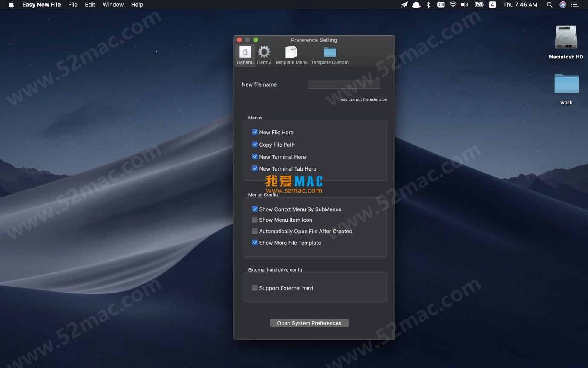The width and height of the screenshot is (588, 368).
Task: Open the File menu
Action: [73, 5]
